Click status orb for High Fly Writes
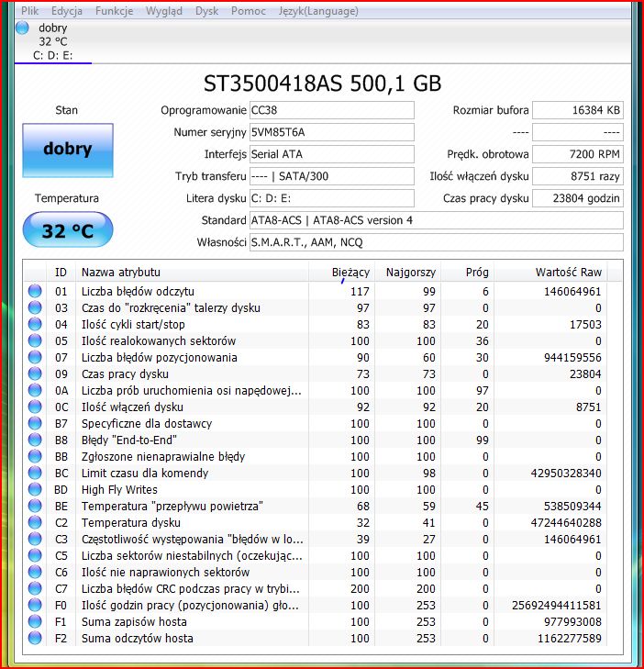Image resolution: width=644 pixels, height=669 pixels. [x=35, y=489]
